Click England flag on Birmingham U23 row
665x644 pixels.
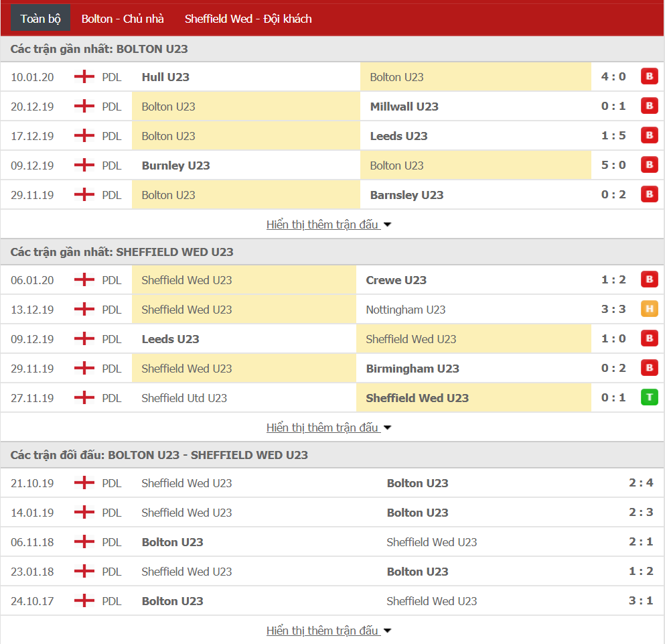pyautogui.click(x=84, y=368)
